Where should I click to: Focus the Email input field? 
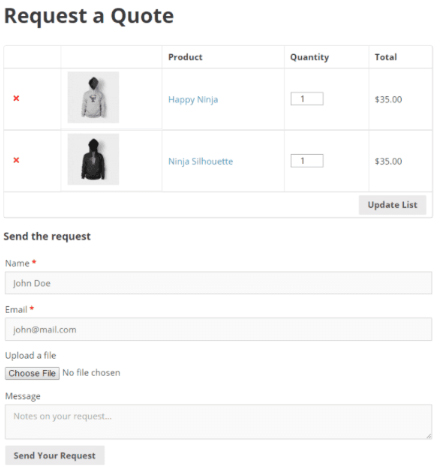218,329
